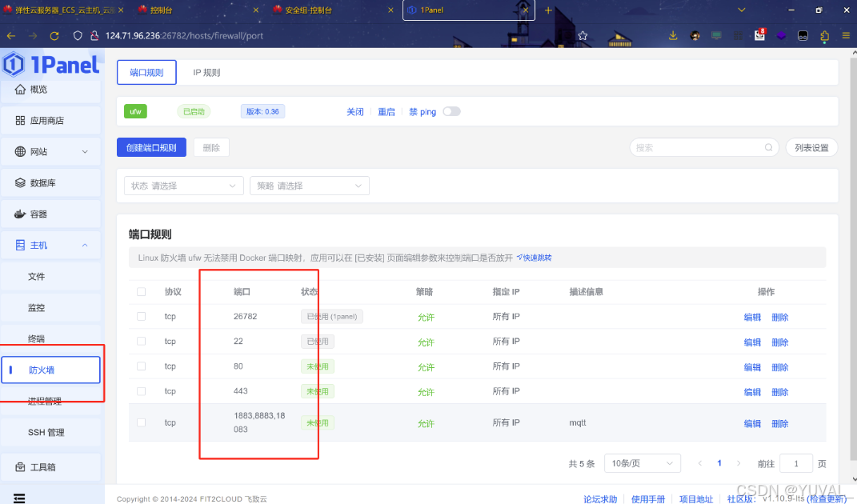Open the browser downloads icon

(673, 35)
